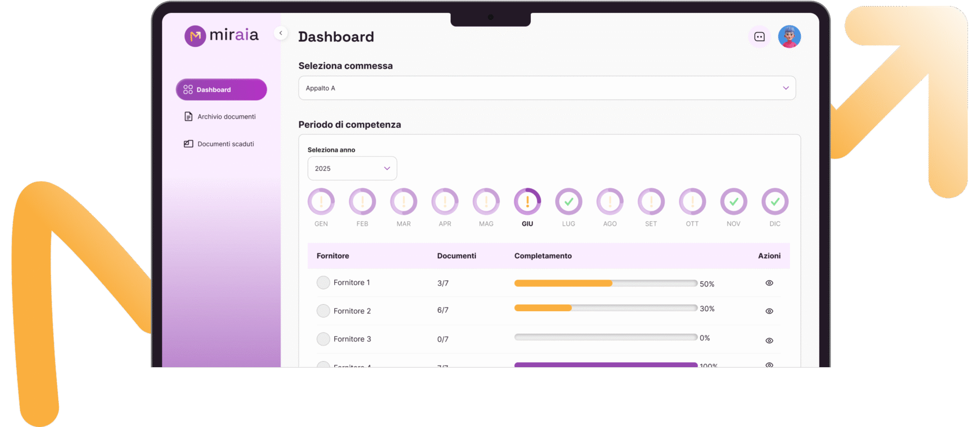Open the chat assistant icon
The image size is (980, 427).
pyautogui.click(x=759, y=37)
